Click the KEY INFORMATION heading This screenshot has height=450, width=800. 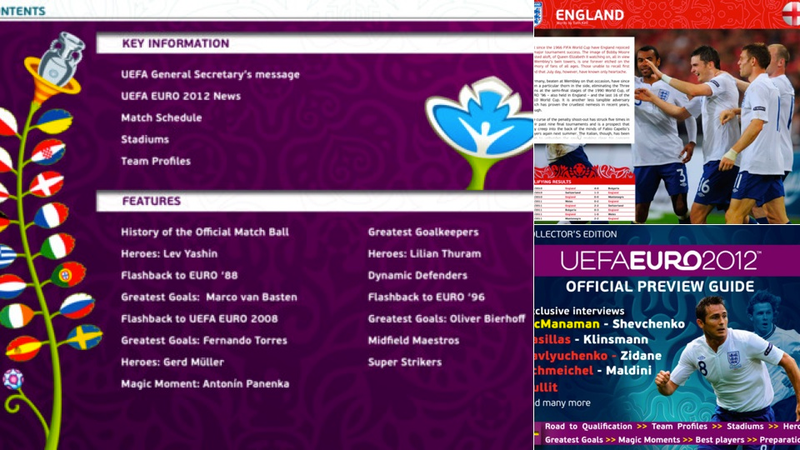pyautogui.click(x=176, y=44)
